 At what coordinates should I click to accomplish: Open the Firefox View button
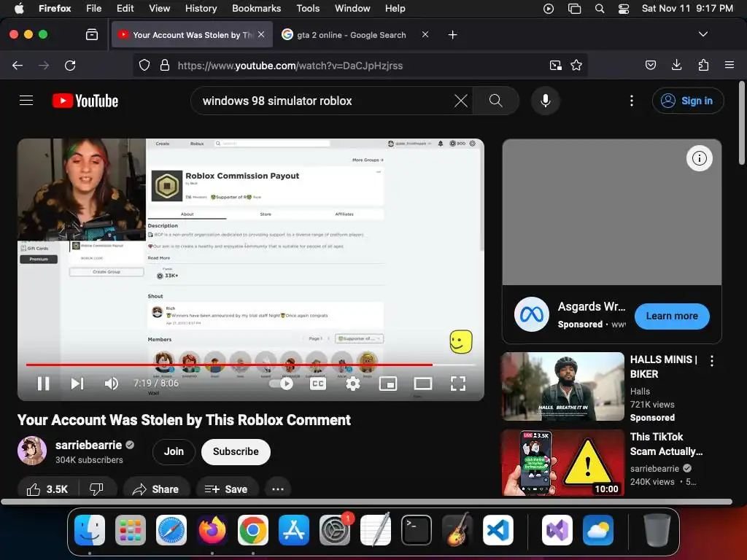pos(92,34)
